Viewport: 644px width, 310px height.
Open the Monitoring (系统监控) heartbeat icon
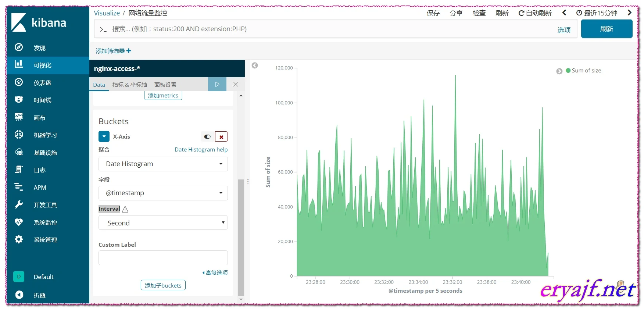(19, 222)
